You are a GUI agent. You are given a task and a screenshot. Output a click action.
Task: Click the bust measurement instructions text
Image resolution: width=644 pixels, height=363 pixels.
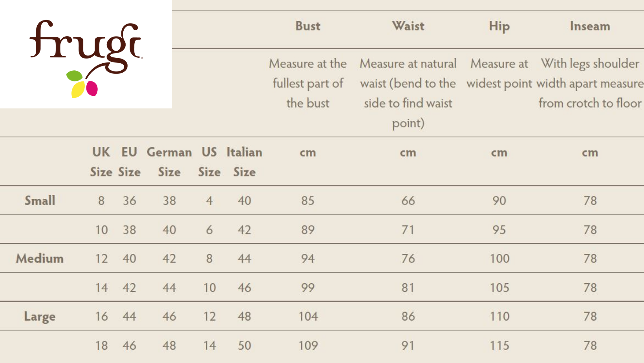coord(308,83)
